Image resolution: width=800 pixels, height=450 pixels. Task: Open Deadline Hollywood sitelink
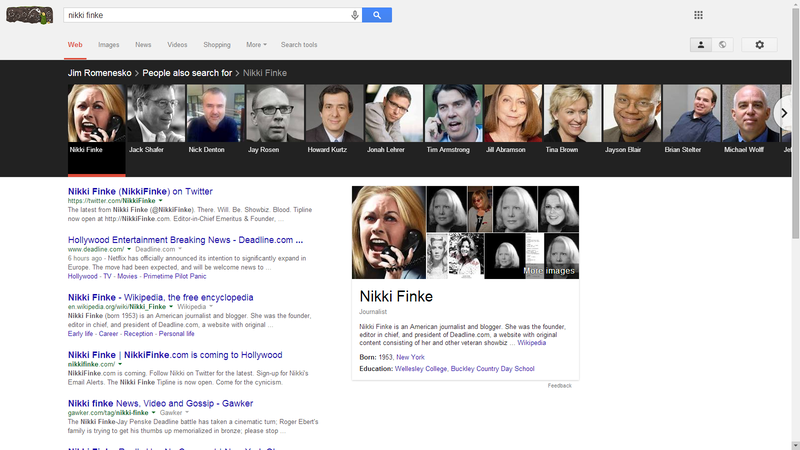tap(82, 276)
